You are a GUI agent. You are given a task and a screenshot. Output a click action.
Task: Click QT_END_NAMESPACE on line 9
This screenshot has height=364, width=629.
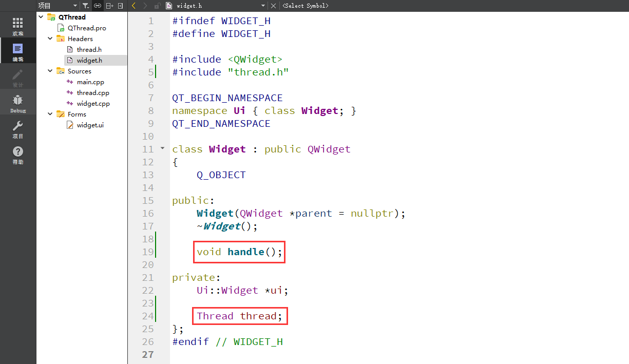tap(221, 123)
